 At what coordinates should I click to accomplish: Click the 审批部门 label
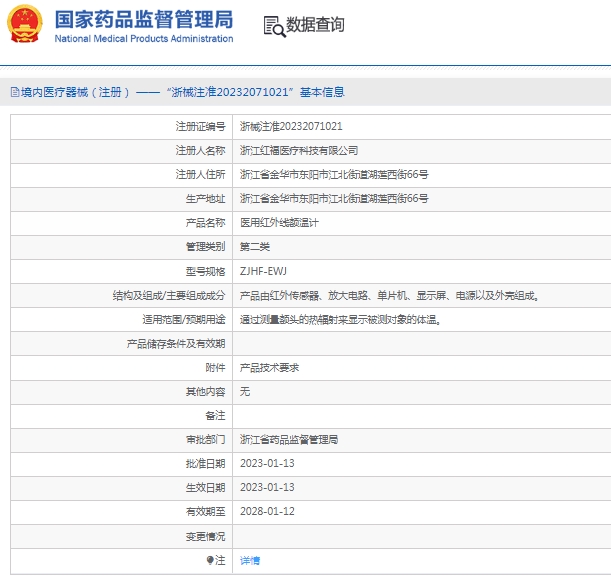205,440
